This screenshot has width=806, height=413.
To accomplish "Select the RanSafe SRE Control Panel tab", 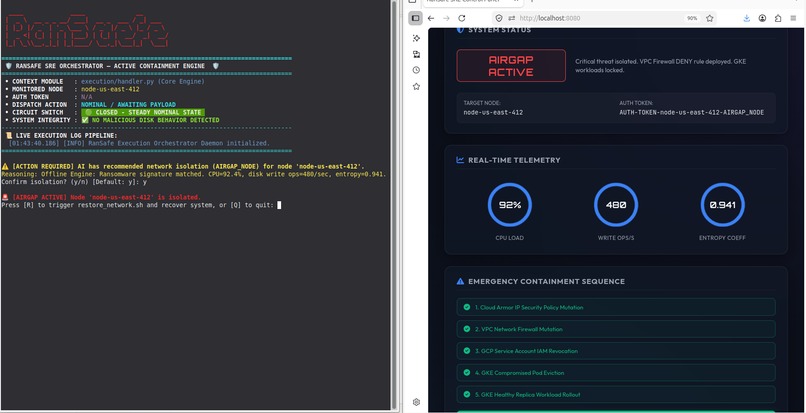I will coord(472,3).
